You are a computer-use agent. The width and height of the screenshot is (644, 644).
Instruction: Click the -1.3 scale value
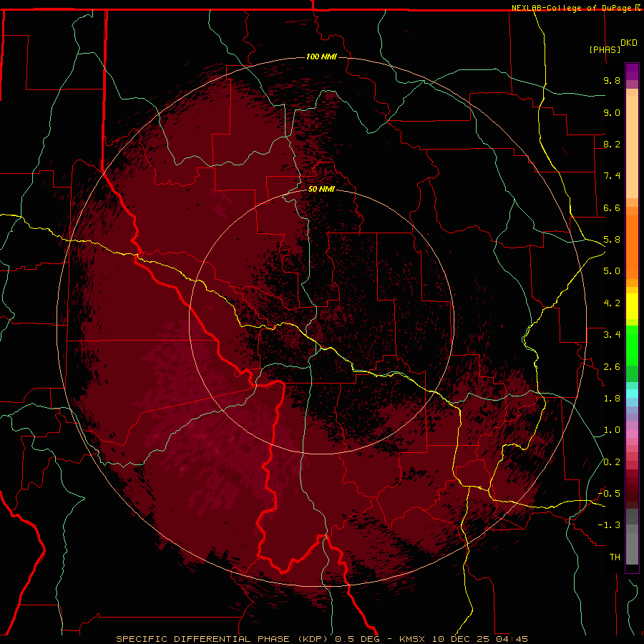tap(609, 525)
